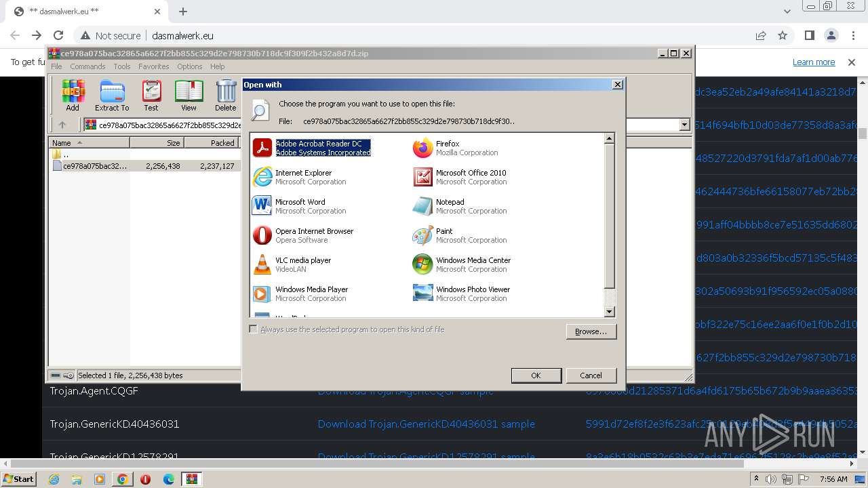
Task: Sort WinRAR list by Size column
Action: 157,143
